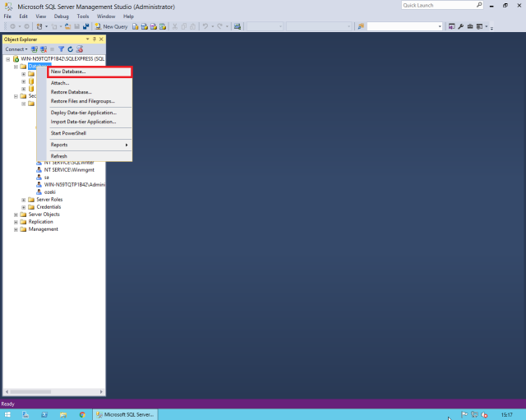
Task: Select the ozeki login
Action: coord(49,192)
